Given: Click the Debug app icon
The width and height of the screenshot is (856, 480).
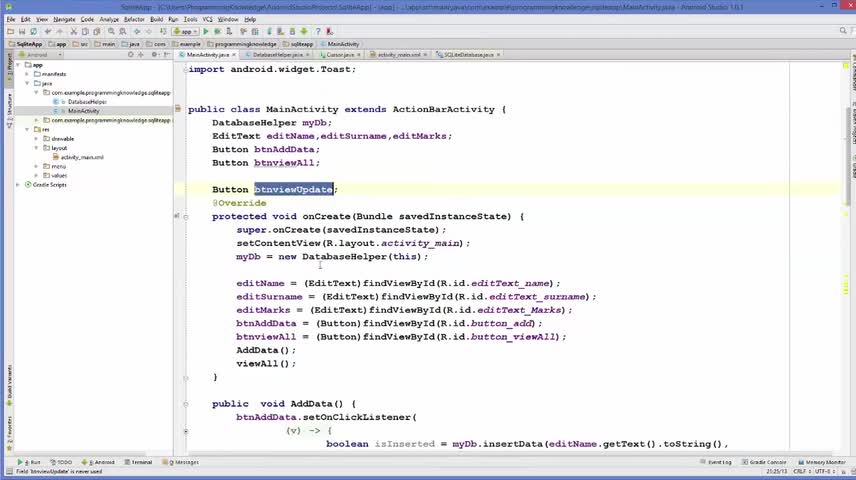Looking at the screenshot, I should point(217,32).
